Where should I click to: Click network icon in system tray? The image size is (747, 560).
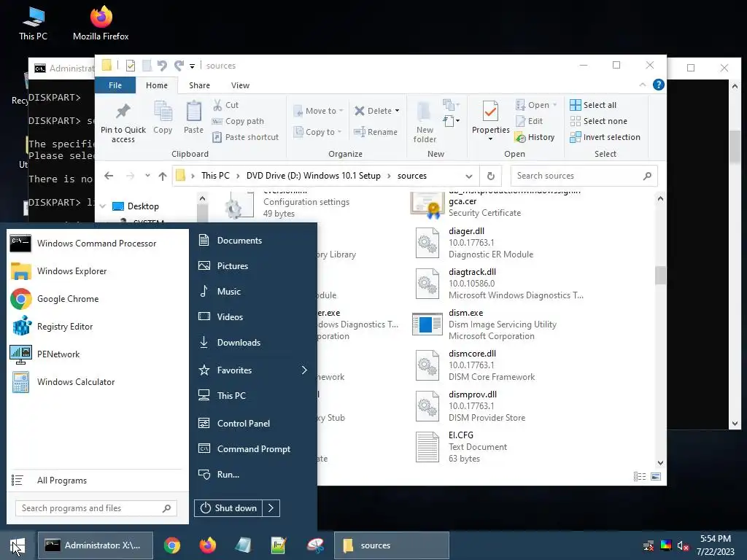click(649, 545)
